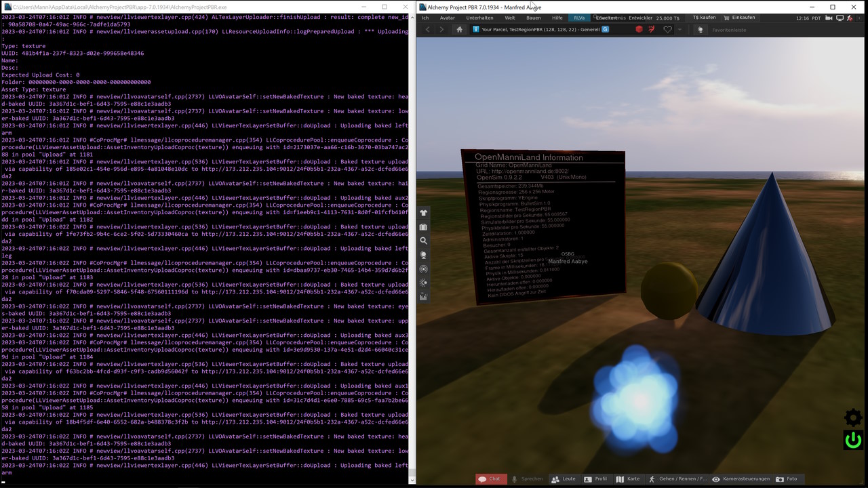
Task: Click the magnifier search icon in sidebar
Action: 424,241
